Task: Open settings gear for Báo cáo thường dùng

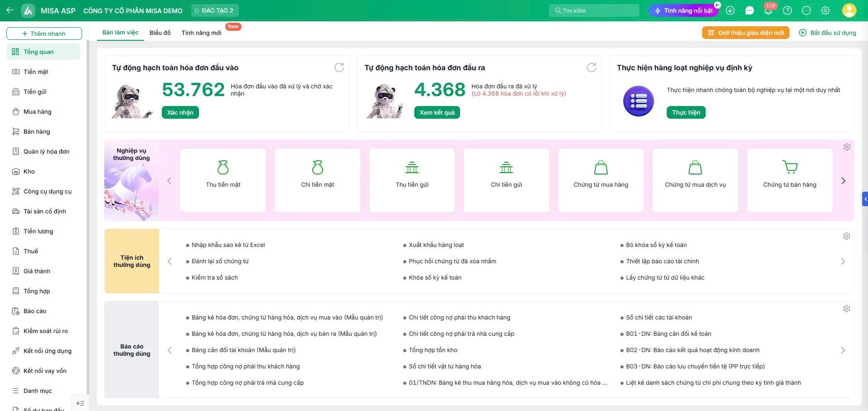Action: pyautogui.click(x=846, y=309)
